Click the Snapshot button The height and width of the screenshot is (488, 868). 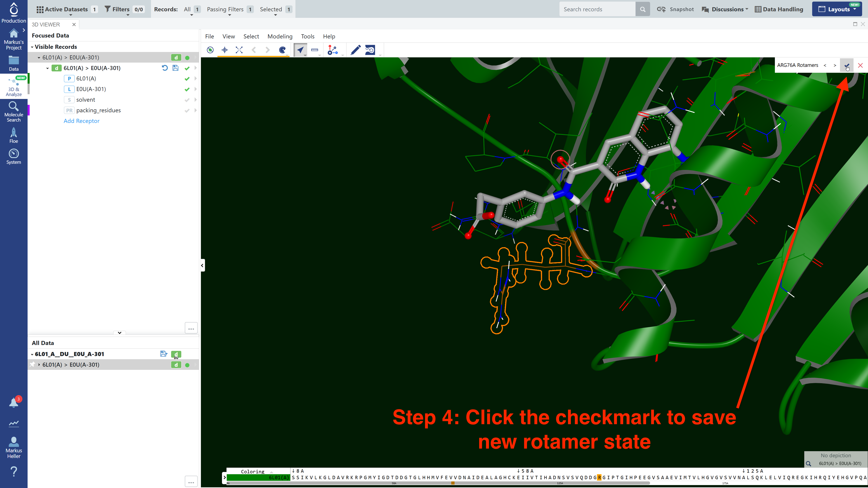pyautogui.click(x=675, y=9)
